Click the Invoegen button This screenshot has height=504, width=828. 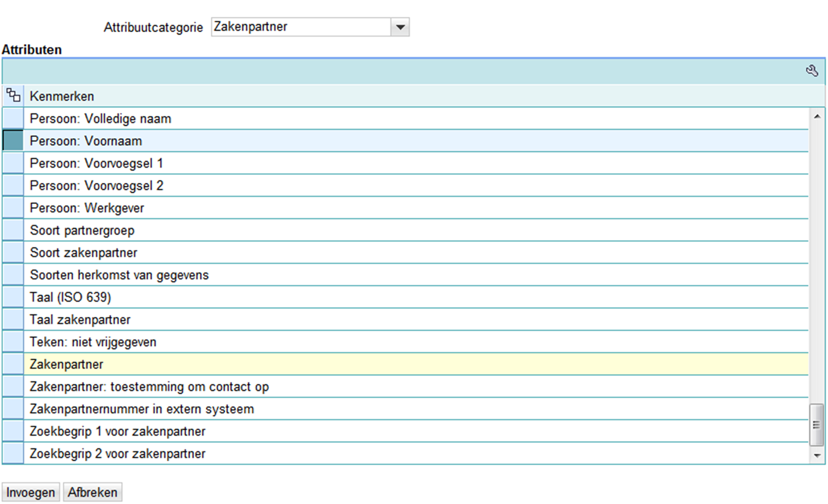pos(31,492)
